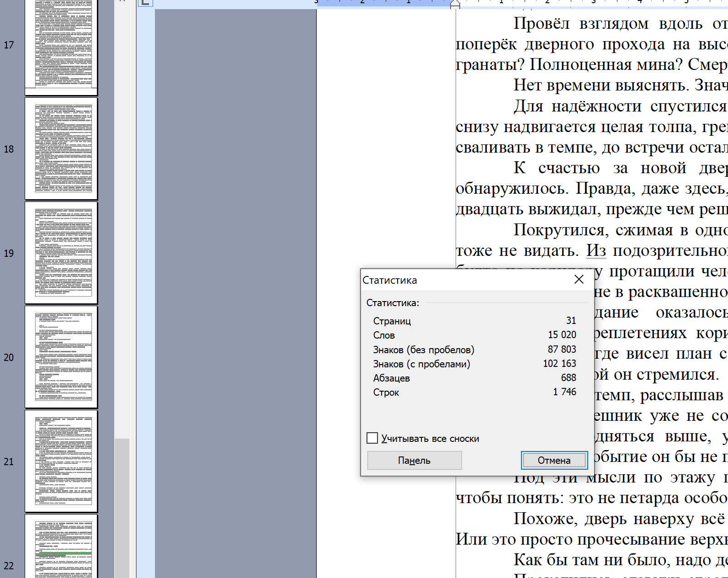The height and width of the screenshot is (578, 728).
Task: Jump to page 19 thumbnail
Action: (61, 253)
